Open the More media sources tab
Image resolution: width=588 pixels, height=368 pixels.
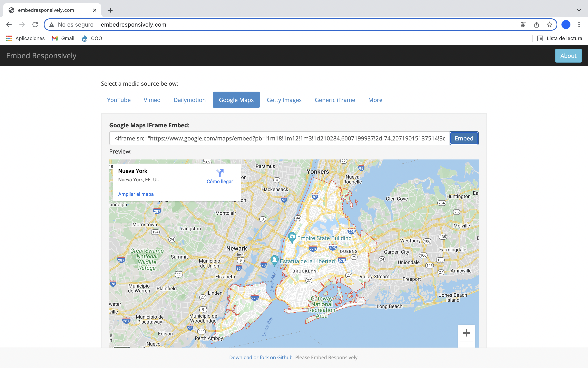(x=375, y=100)
